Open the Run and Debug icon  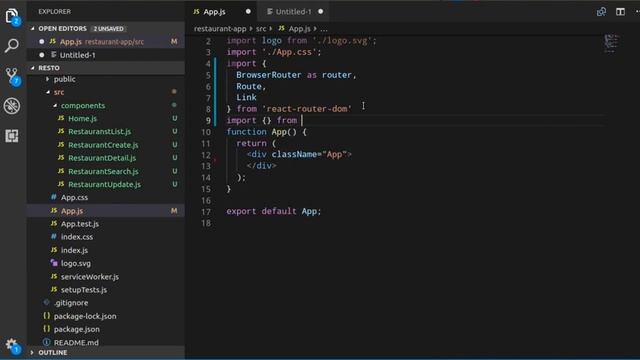click(12, 106)
